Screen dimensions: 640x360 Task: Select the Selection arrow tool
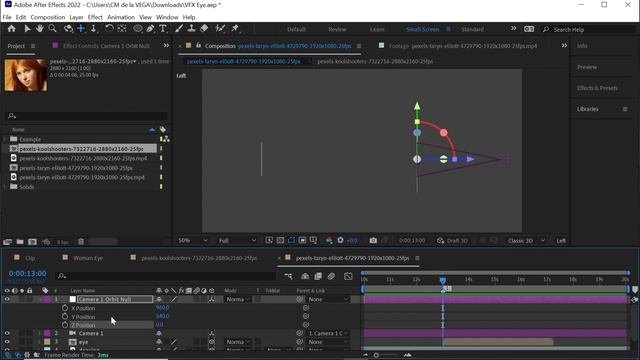coord(27,29)
